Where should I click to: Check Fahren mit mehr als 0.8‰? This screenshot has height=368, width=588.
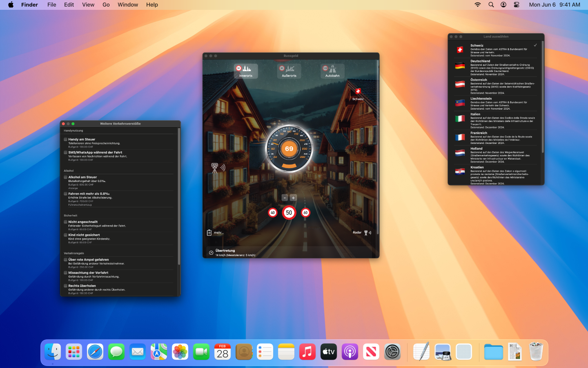(x=65, y=194)
